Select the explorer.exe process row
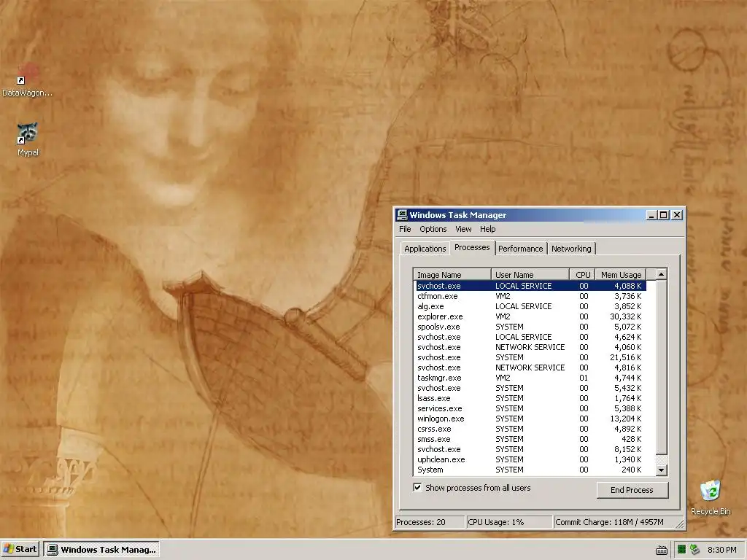This screenshot has width=747, height=560. [x=530, y=316]
